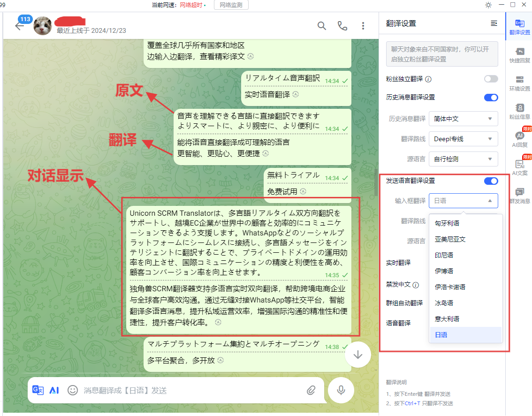
Task: Choose 伊博语 from the language list
Action: 466,271
